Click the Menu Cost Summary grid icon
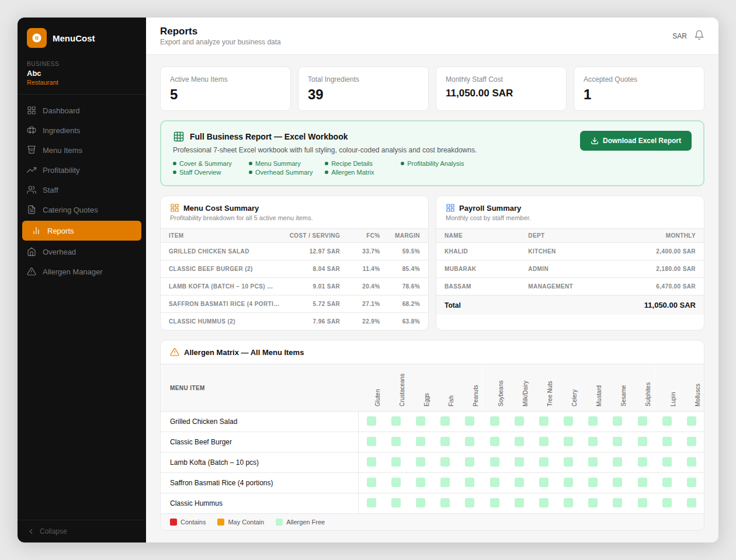Image resolution: width=736 pixels, height=560 pixels. click(x=175, y=208)
